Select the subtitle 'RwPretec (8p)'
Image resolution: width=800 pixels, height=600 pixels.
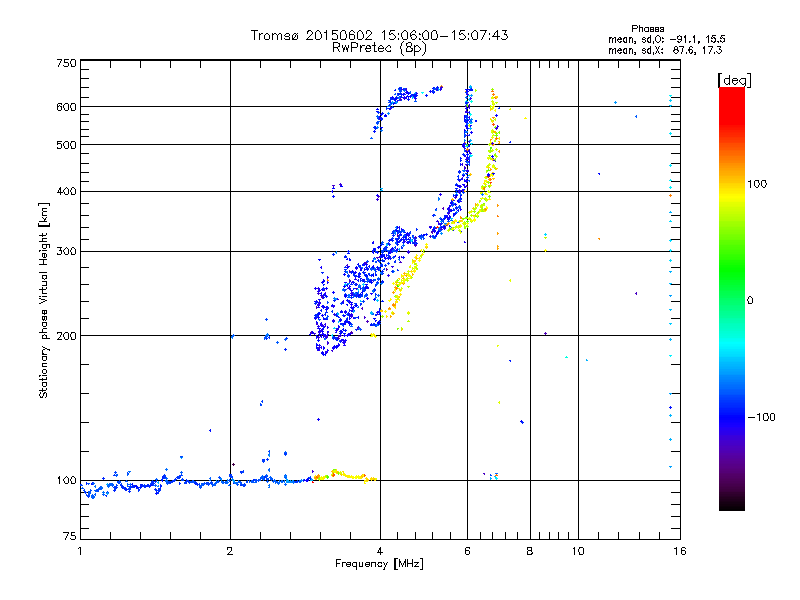(379, 48)
